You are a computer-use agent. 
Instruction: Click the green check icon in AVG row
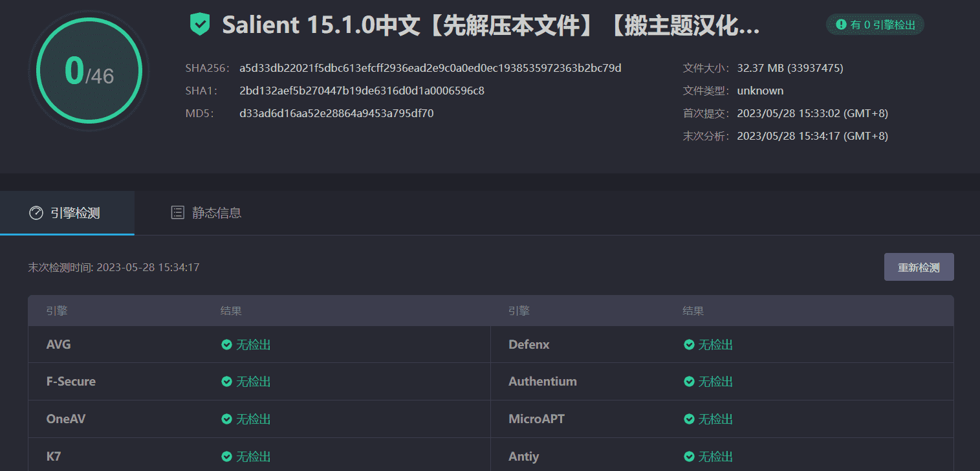(226, 345)
